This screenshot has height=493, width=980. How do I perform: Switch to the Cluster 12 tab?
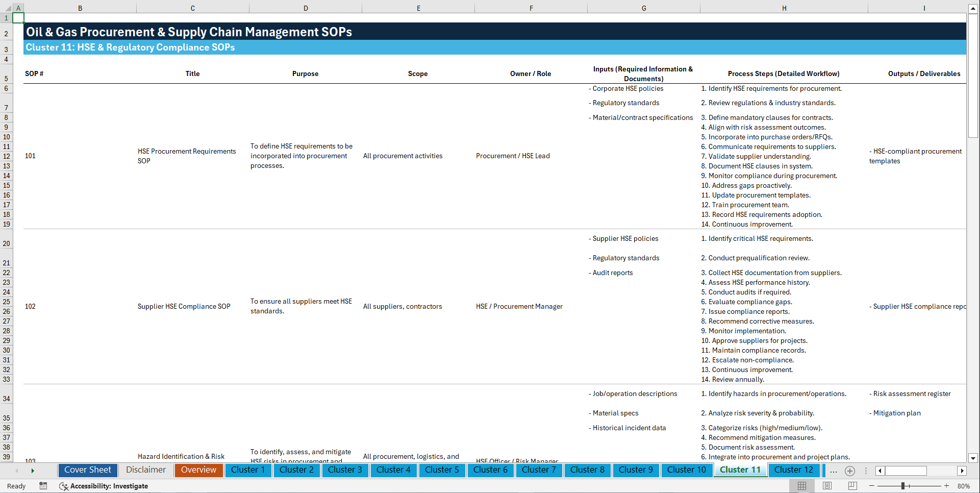tap(794, 470)
